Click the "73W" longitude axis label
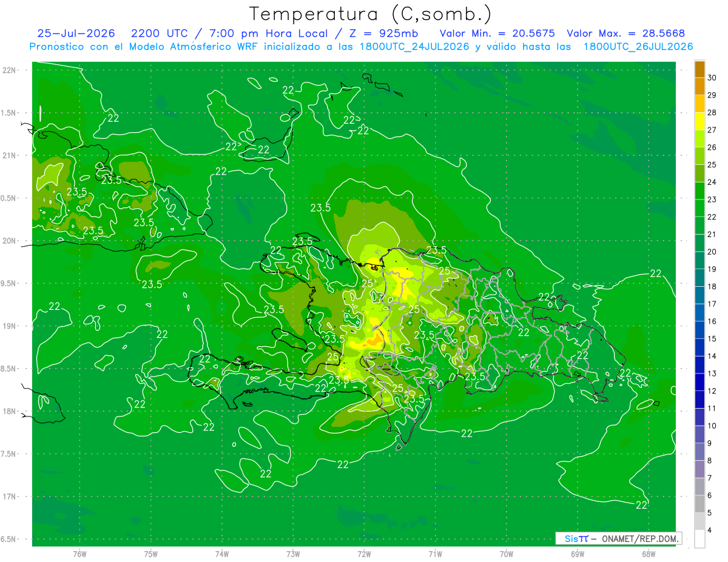This screenshot has height=562, width=728. pyautogui.click(x=293, y=554)
